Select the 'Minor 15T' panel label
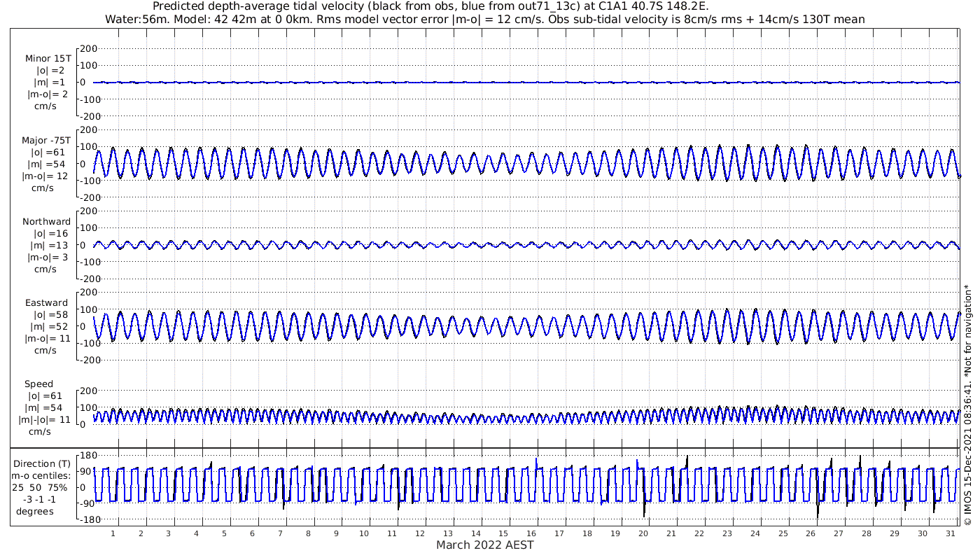 48,59
